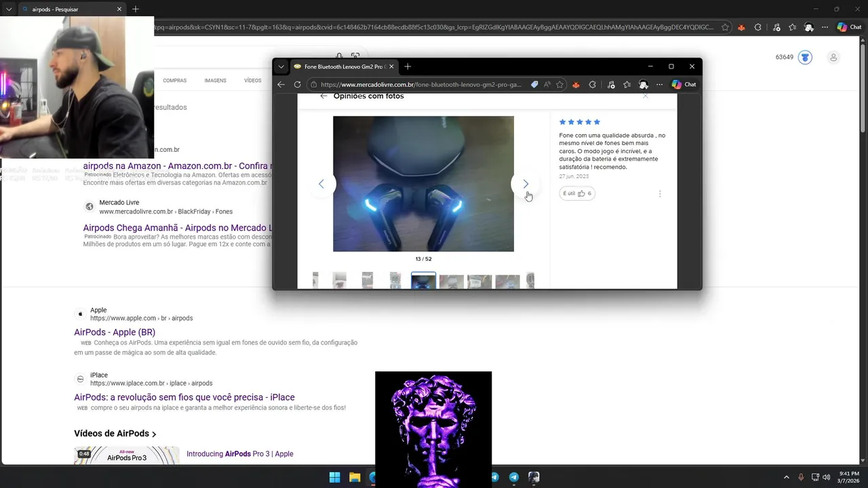This screenshot has width=868, height=488.
Task: Open a new tab in the background window
Action: pyautogui.click(x=136, y=9)
